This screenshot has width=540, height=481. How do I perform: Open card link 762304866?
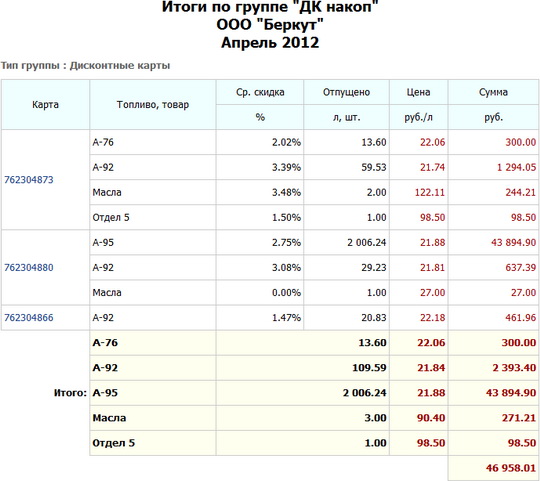[29, 317]
